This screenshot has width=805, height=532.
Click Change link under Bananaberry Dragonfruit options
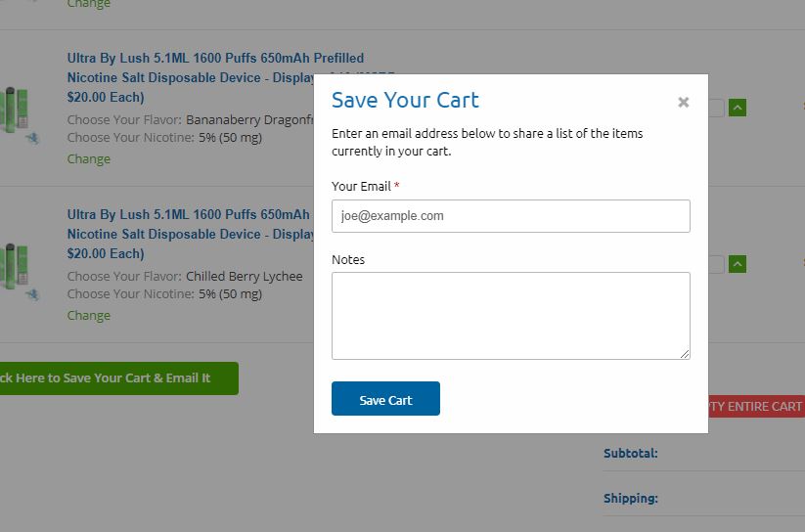(89, 159)
